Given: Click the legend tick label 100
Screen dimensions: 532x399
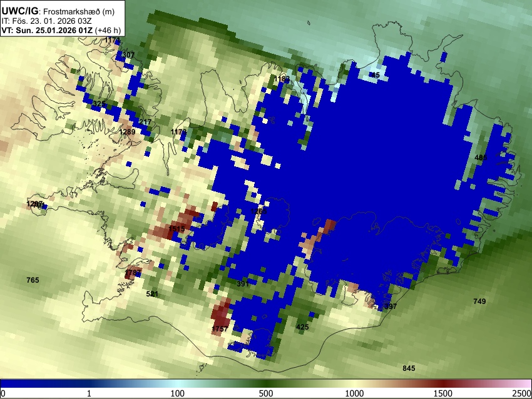Looking at the screenshot, I should (x=178, y=393).
